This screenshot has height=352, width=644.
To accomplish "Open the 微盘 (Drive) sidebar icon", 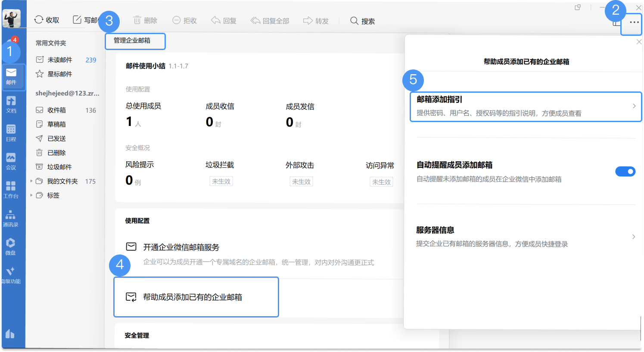I will click(x=11, y=246).
